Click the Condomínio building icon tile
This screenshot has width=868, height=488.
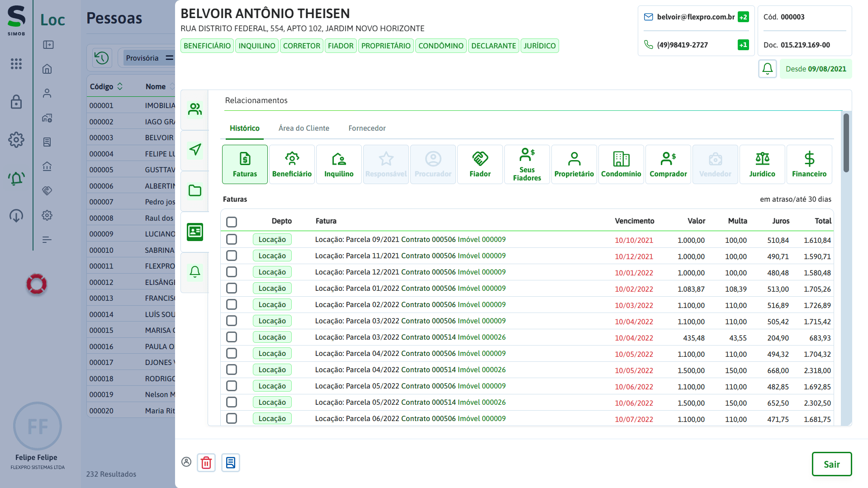(x=621, y=164)
